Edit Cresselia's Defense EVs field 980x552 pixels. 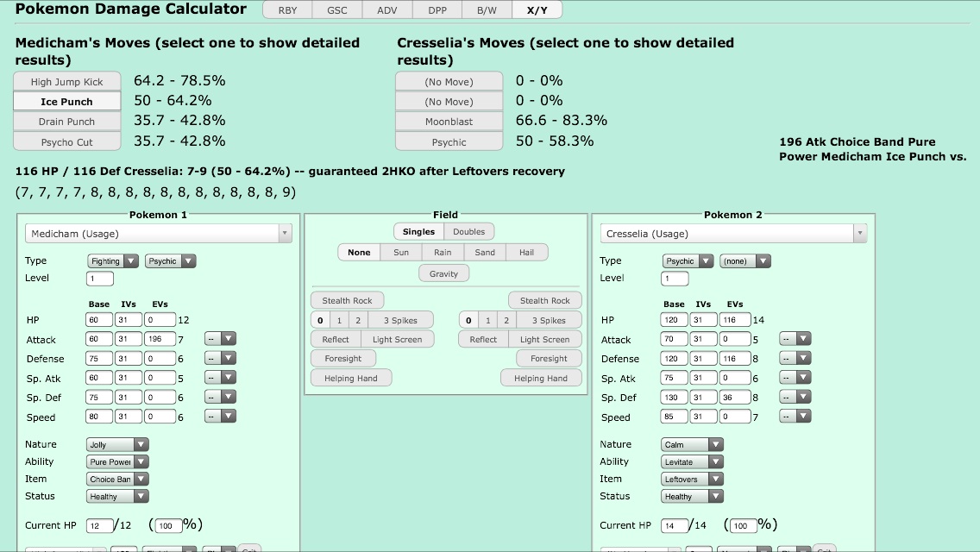(x=735, y=358)
